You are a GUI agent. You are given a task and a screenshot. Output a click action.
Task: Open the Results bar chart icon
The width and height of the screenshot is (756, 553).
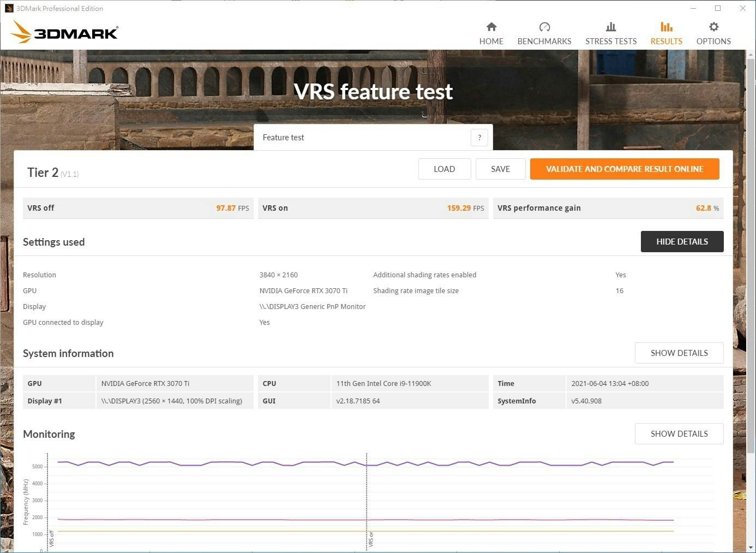(x=667, y=27)
